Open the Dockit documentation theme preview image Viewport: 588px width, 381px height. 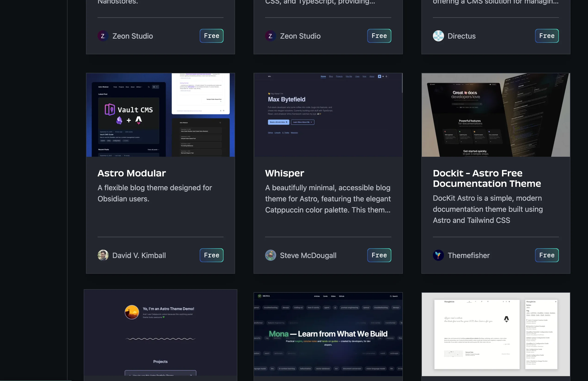pos(496,115)
